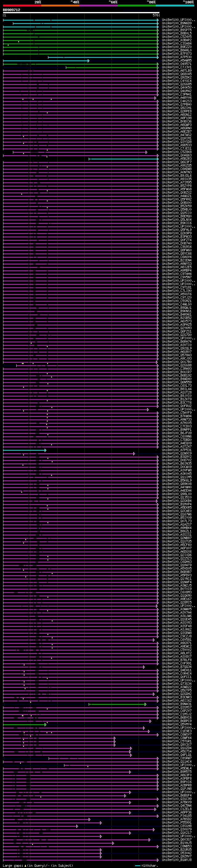Select hit label UniRef100_P55991
Viewport: 197px width, 868px height.
(177, 822)
